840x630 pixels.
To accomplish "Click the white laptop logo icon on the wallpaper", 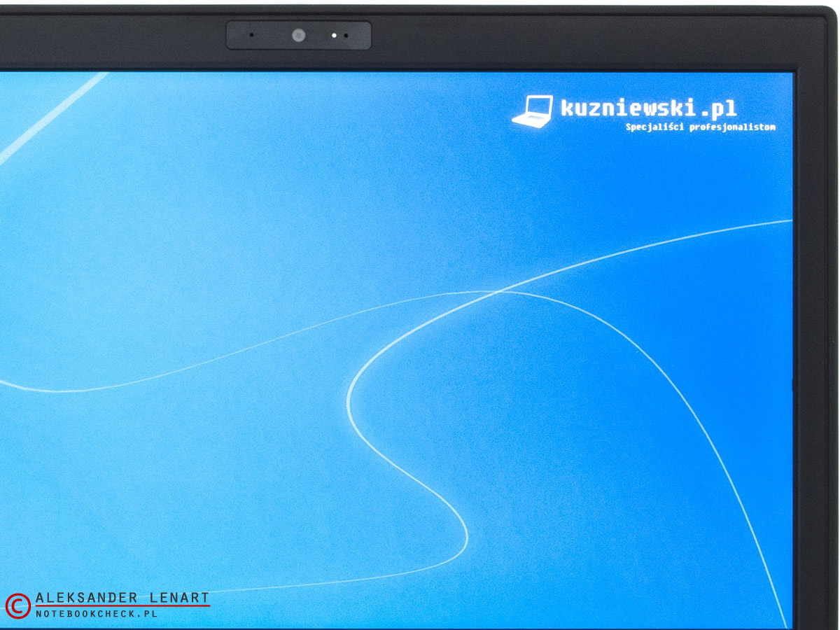I will (532, 111).
